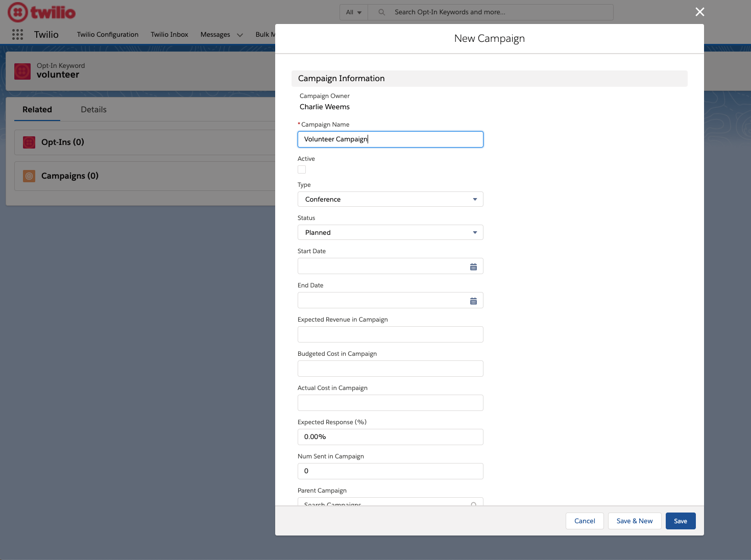Expand the All search scope dropdown
Image resolution: width=751 pixels, height=560 pixels.
pyautogui.click(x=353, y=12)
